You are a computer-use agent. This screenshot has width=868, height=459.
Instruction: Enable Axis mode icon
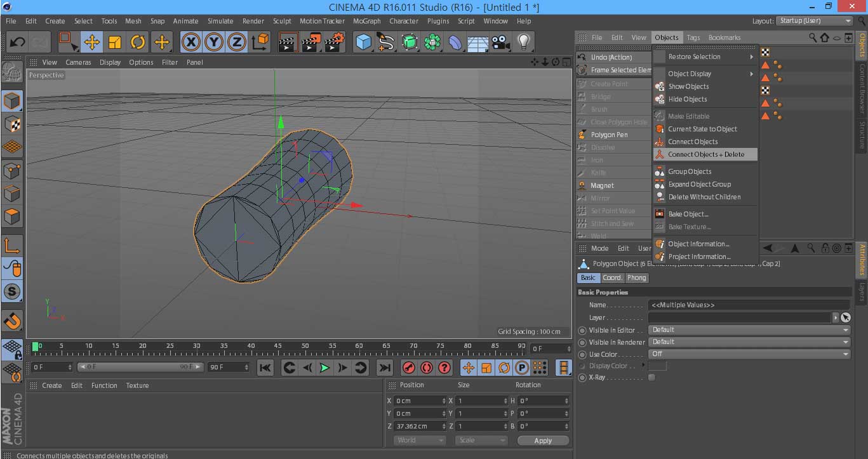[12, 246]
